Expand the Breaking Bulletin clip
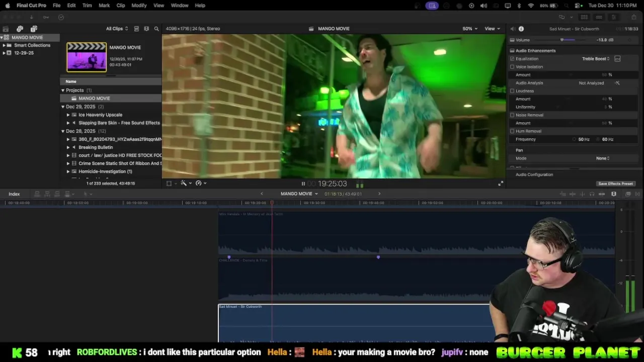The height and width of the screenshot is (362, 644). point(68,147)
